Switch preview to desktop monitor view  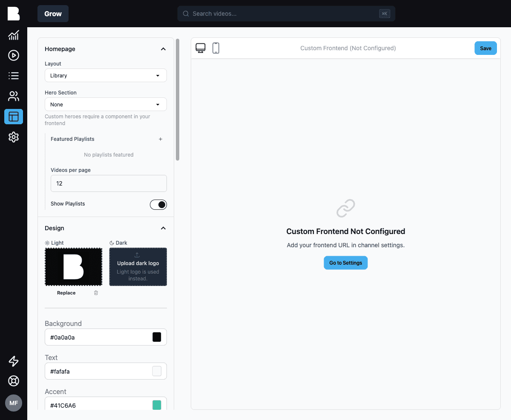(x=201, y=48)
